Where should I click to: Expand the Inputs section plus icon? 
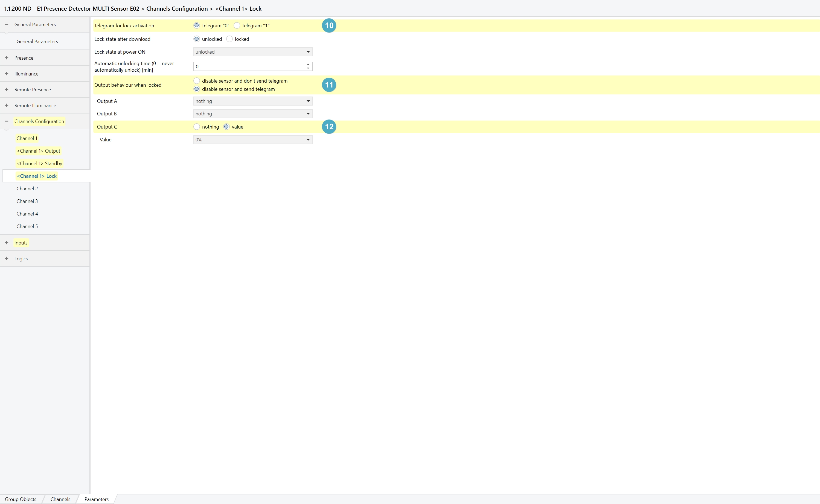(7, 243)
